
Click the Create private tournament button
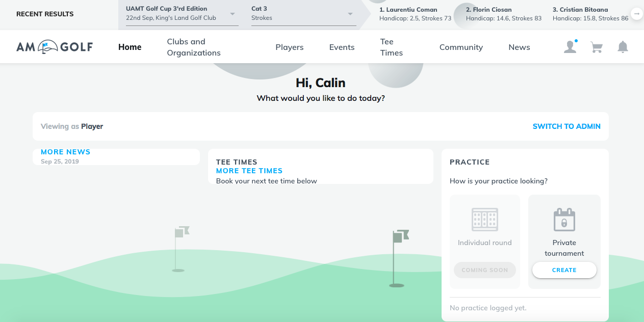(x=564, y=270)
